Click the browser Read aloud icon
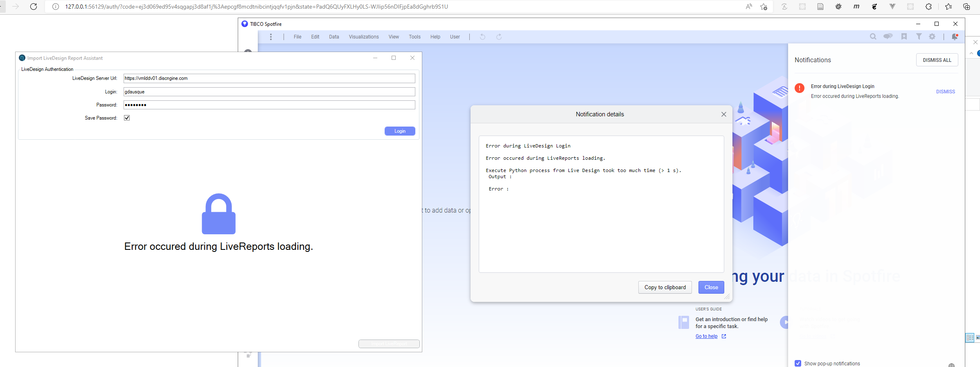 (748, 7)
